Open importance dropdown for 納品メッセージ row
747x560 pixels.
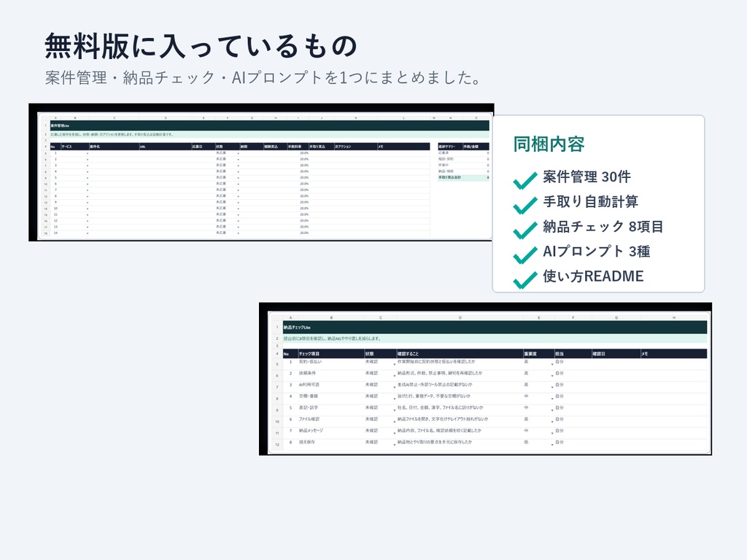tap(552, 432)
